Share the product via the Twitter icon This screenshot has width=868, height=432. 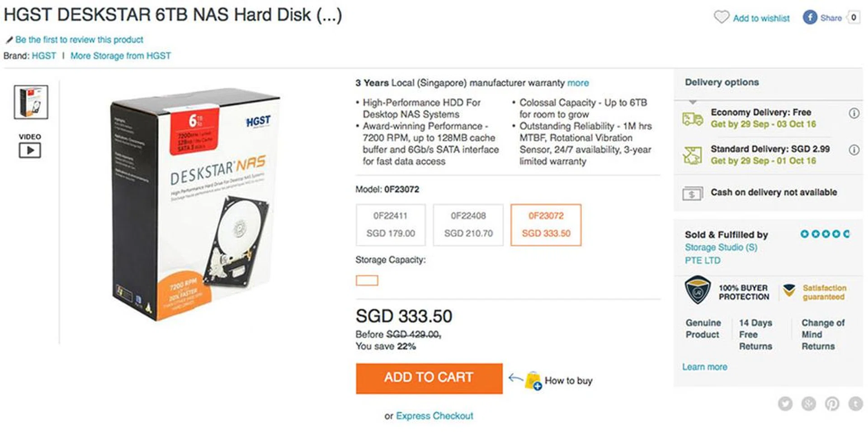coord(785,403)
